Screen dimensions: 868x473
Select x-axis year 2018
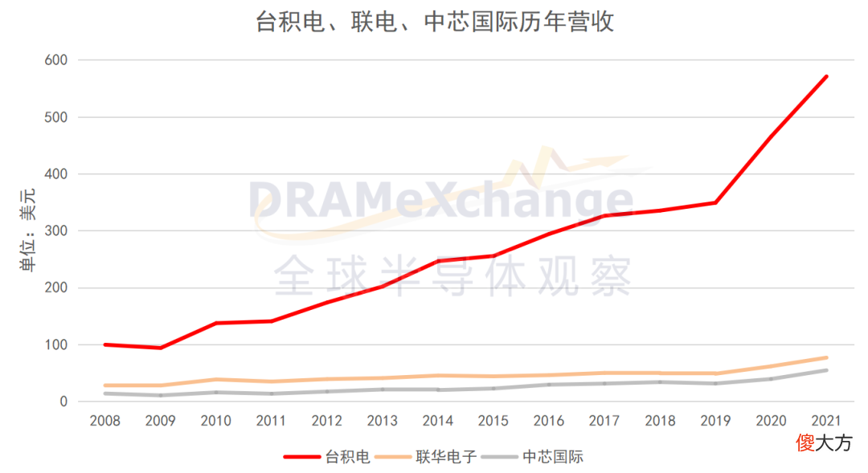[x=660, y=421]
